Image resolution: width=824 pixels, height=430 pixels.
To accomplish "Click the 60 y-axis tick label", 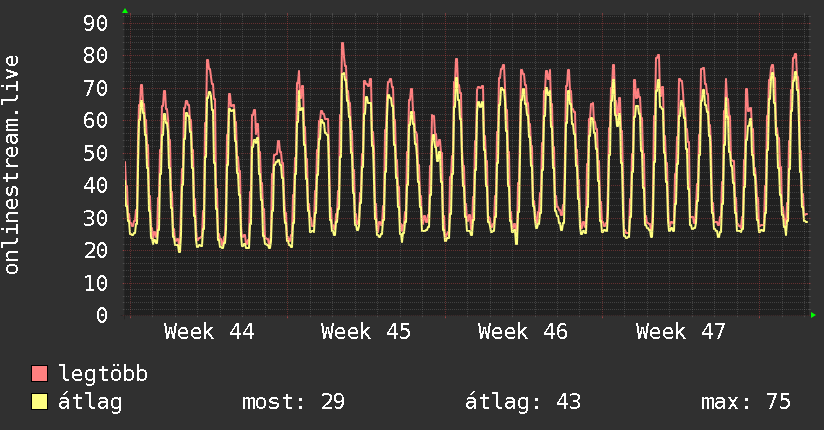I will 96,121.
